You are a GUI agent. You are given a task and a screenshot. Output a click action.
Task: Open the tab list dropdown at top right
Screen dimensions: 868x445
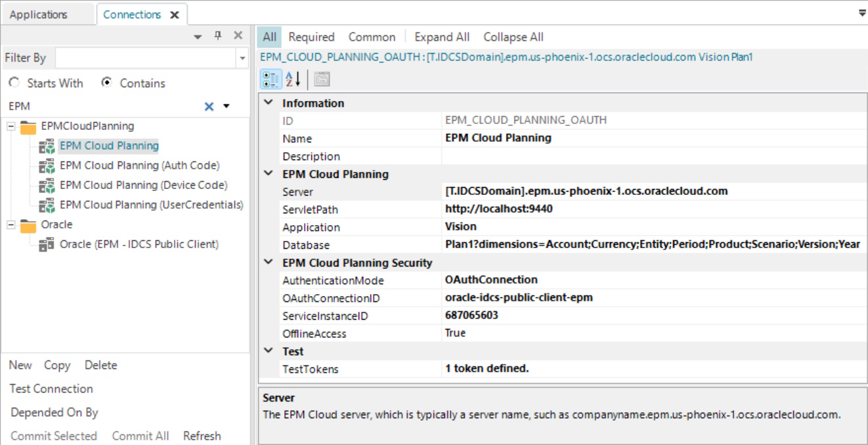coord(861,12)
